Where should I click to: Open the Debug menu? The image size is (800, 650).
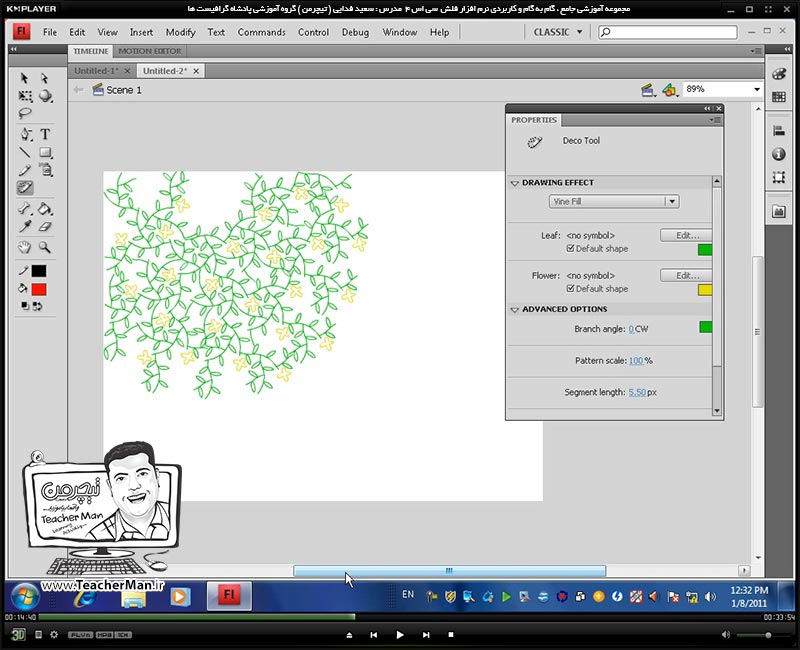(355, 32)
